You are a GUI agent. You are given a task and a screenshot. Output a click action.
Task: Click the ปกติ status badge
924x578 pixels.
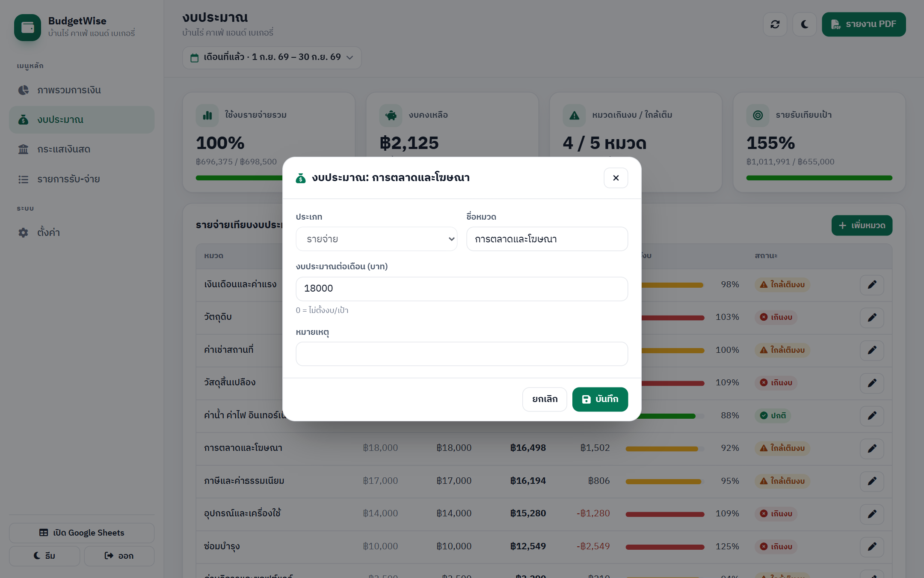(773, 416)
